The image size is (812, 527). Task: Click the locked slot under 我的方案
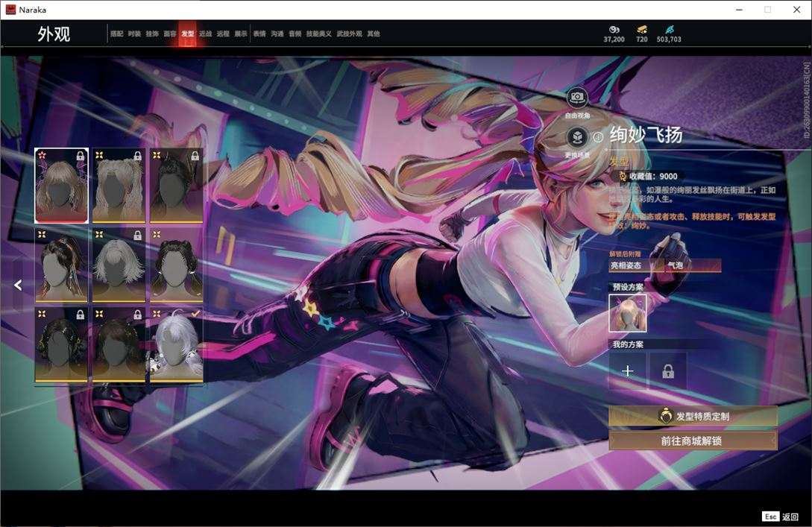point(668,371)
